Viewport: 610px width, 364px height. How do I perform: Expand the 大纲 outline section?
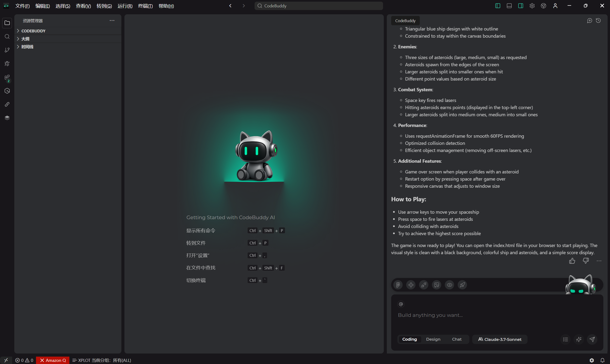coord(25,39)
